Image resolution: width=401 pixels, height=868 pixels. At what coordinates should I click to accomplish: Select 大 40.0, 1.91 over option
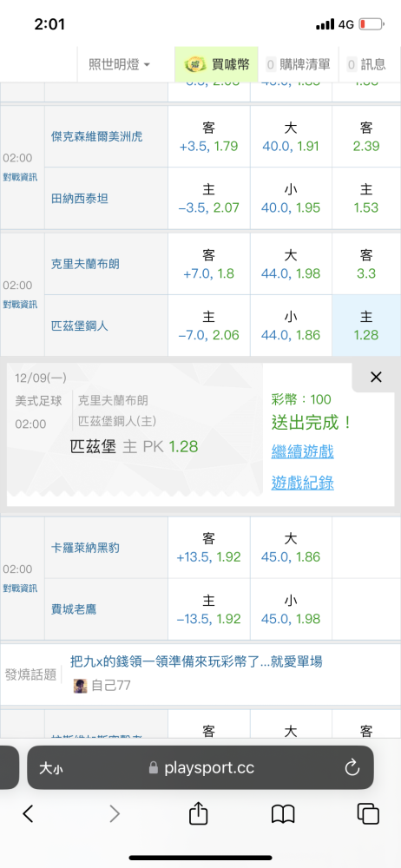[x=291, y=137]
